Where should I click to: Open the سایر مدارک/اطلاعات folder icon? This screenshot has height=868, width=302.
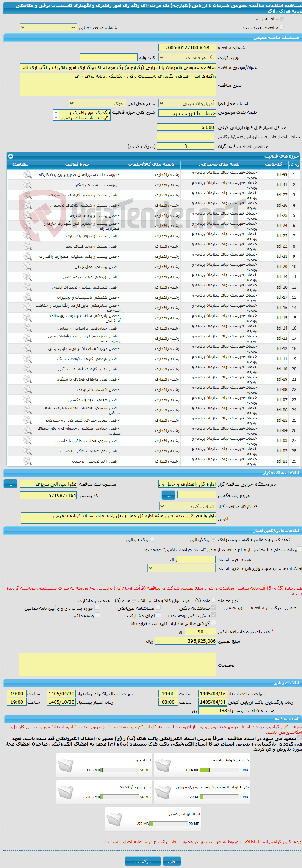[x=66, y=793]
